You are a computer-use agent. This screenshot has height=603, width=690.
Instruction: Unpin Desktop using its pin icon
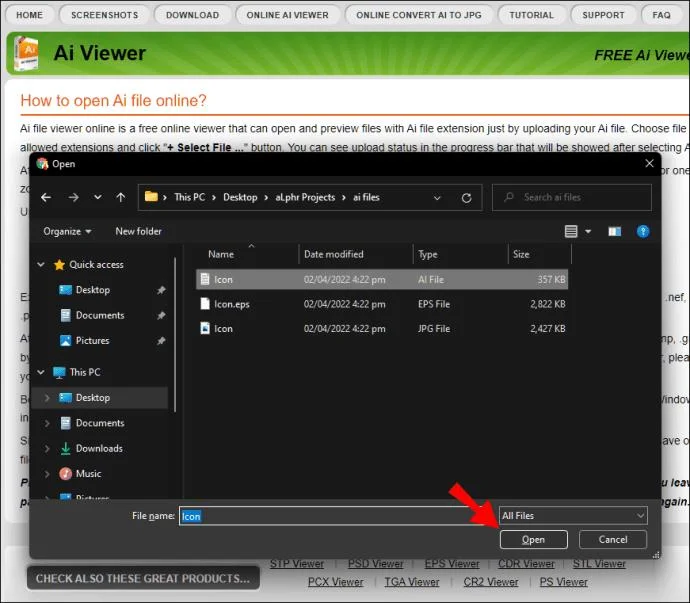coord(161,290)
